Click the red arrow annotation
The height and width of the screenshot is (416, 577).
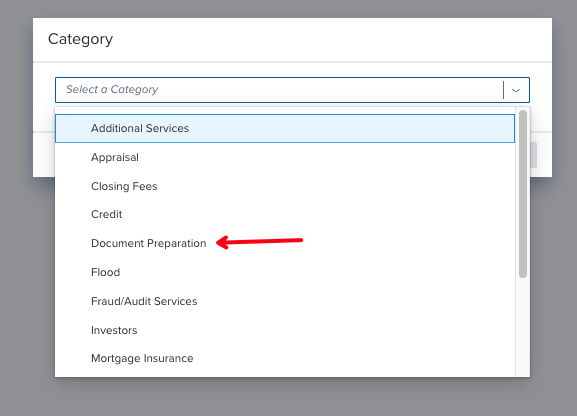[259, 242]
